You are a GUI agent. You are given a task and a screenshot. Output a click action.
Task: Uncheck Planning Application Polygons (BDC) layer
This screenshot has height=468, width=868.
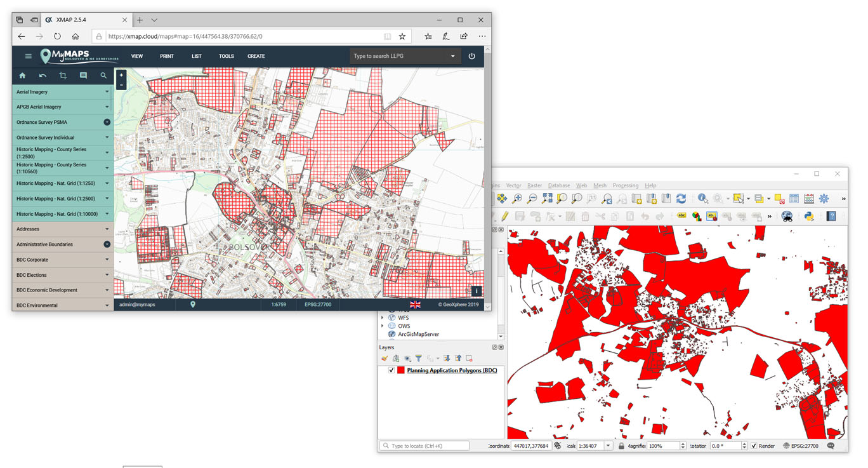coord(391,370)
